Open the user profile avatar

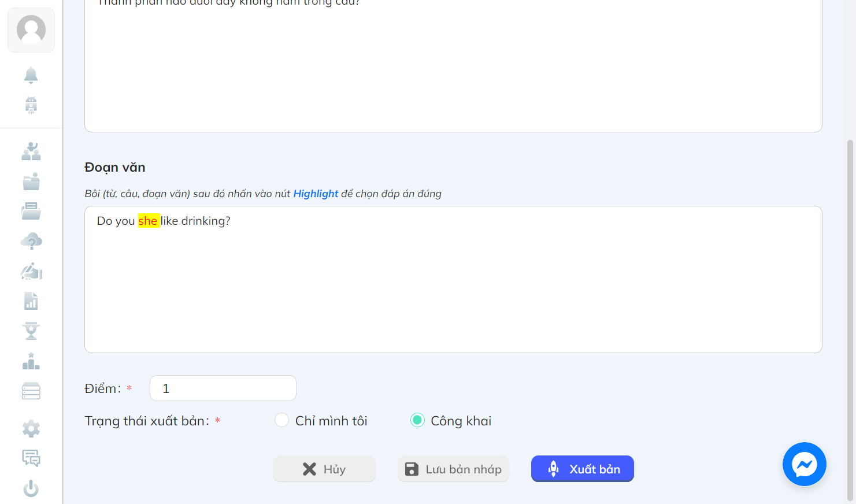point(31,29)
